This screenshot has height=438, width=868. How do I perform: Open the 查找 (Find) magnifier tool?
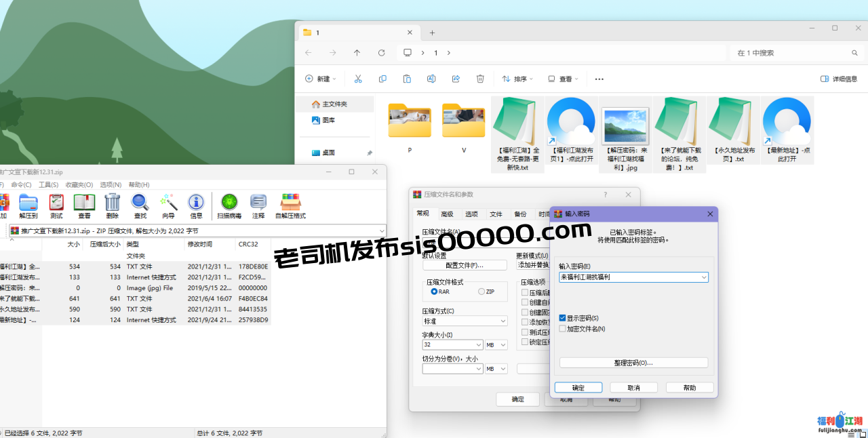140,203
